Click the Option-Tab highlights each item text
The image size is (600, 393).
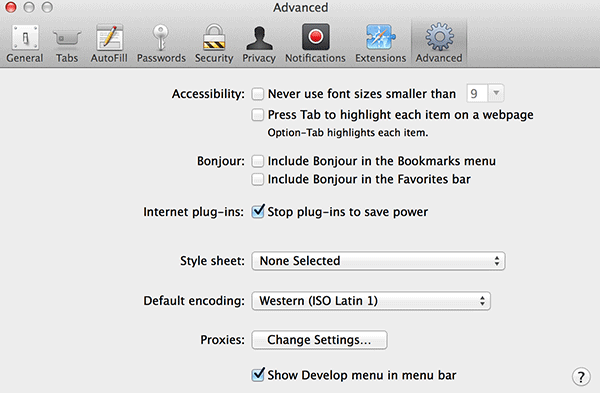(x=348, y=133)
